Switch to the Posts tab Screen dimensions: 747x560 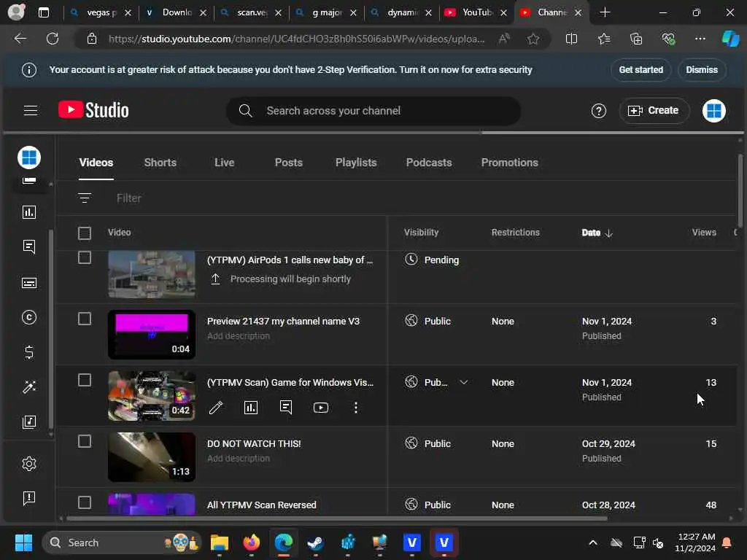point(289,163)
